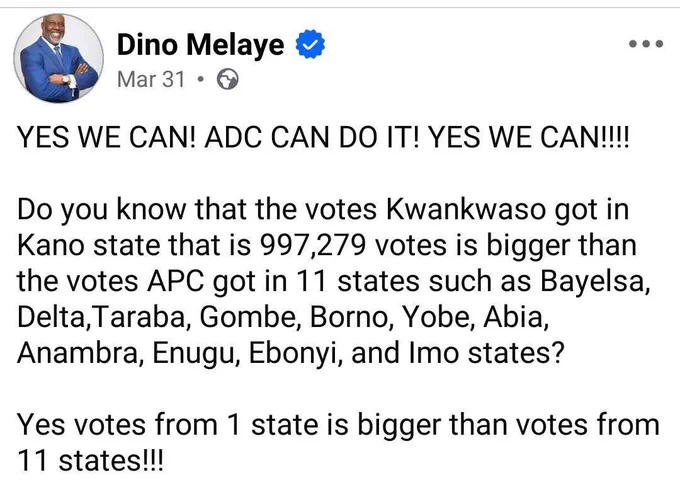Click the globe public audience icon
The height and width of the screenshot is (499, 680).
click(228, 79)
